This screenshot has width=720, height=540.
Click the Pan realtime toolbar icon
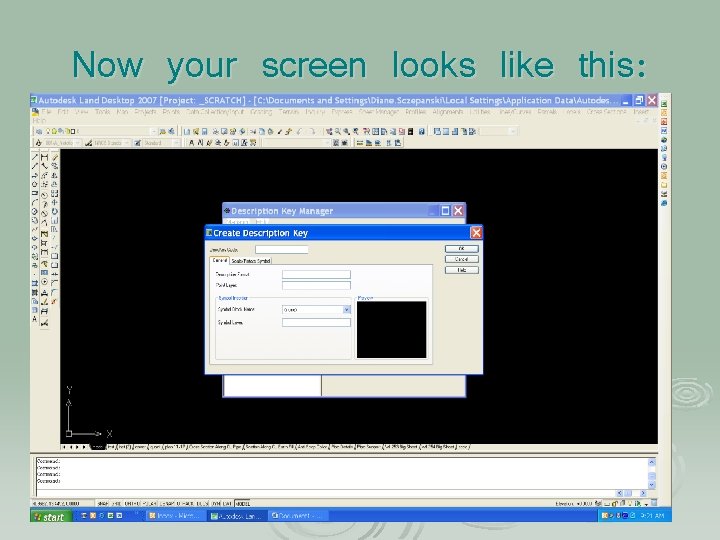click(329, 131)
